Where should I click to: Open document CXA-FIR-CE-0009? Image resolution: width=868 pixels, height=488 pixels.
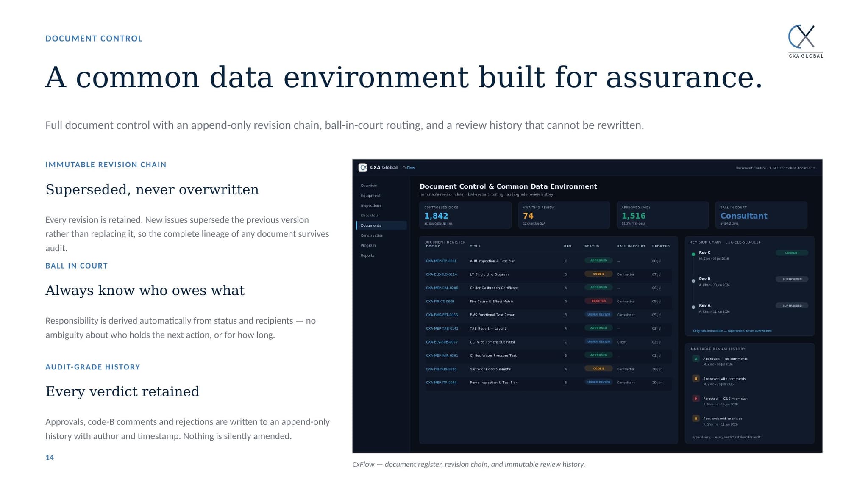pyautogui.click(x=440, y=302)
